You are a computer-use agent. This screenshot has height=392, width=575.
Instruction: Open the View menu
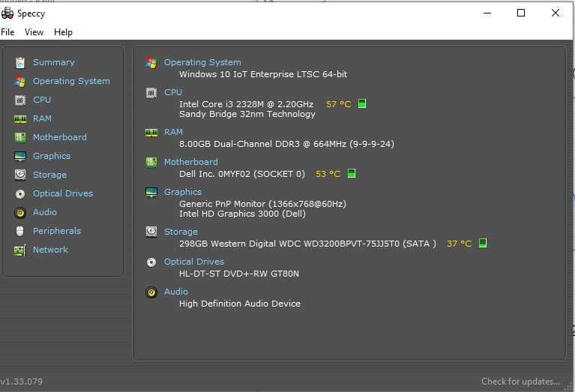pos(34,32)
